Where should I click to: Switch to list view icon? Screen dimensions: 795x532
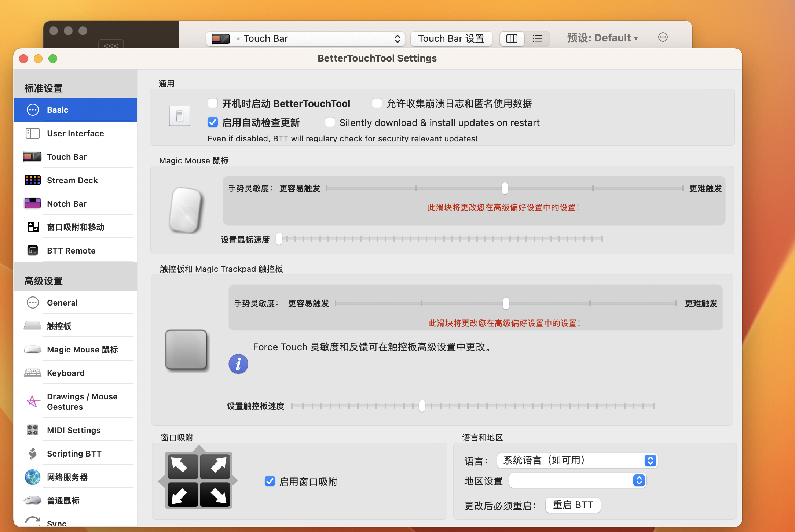pos(537,38)
